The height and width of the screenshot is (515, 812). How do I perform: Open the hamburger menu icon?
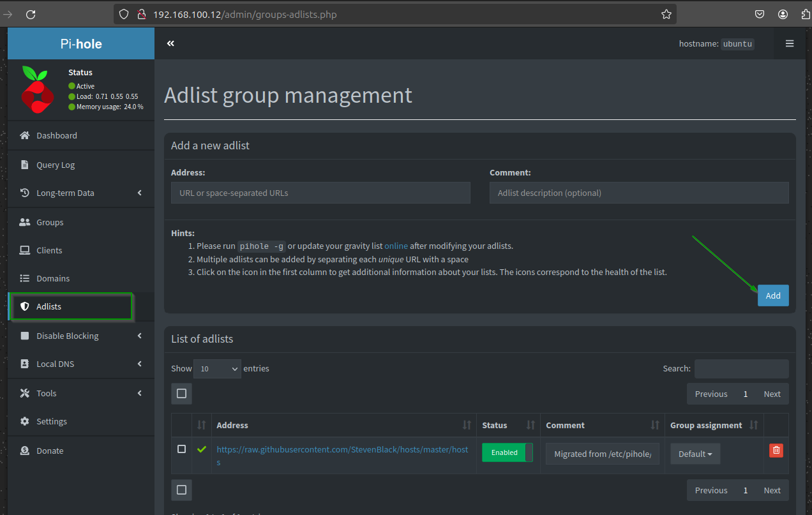tap(790, 43)
